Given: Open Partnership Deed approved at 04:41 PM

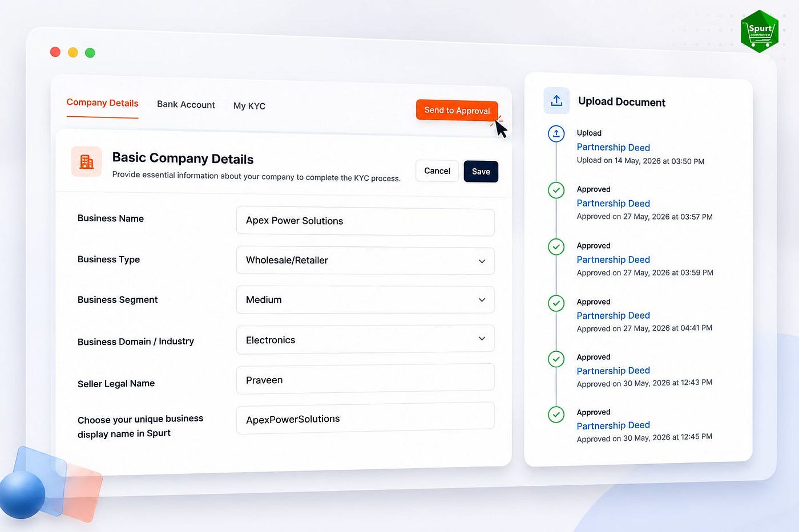Looking at the screenshot, I should coord(614,315).
